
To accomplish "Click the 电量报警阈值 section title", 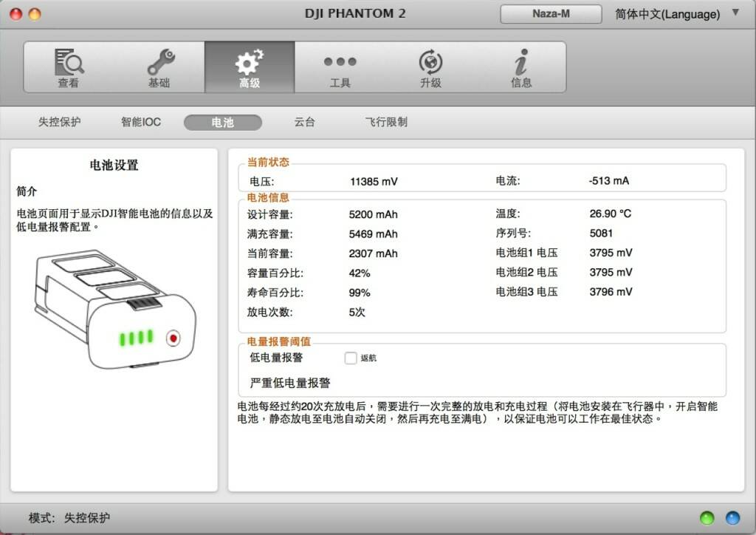I will click(x=278, y=341).
